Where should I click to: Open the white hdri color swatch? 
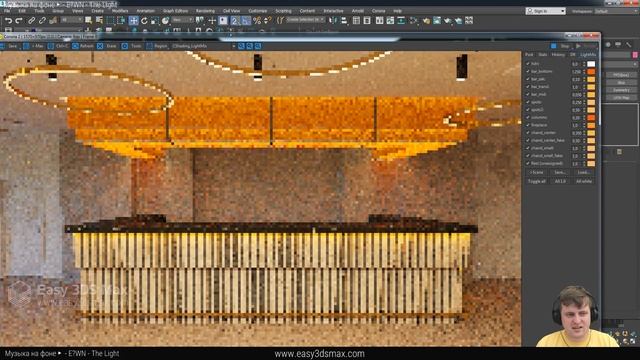(591, 64)
